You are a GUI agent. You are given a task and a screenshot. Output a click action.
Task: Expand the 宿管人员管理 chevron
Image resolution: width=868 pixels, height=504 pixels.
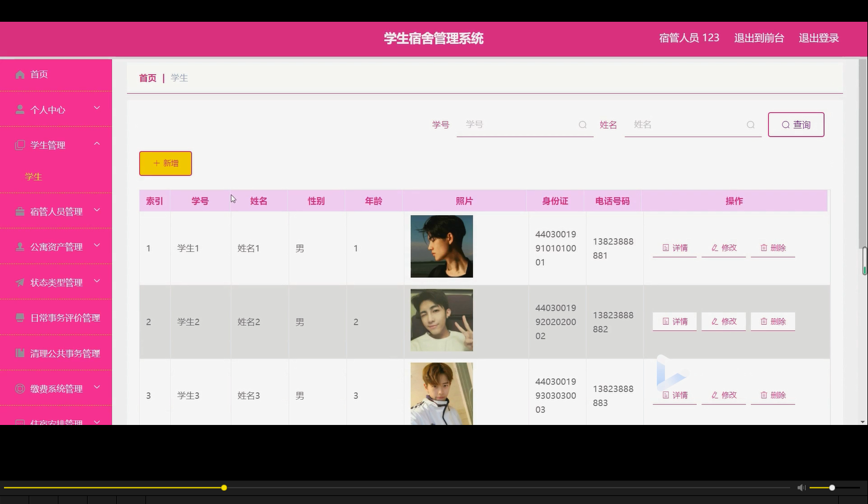coord(97,210)
